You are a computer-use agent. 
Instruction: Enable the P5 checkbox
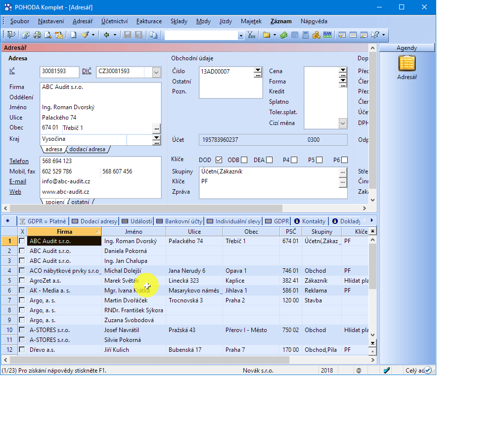[319, 160]
